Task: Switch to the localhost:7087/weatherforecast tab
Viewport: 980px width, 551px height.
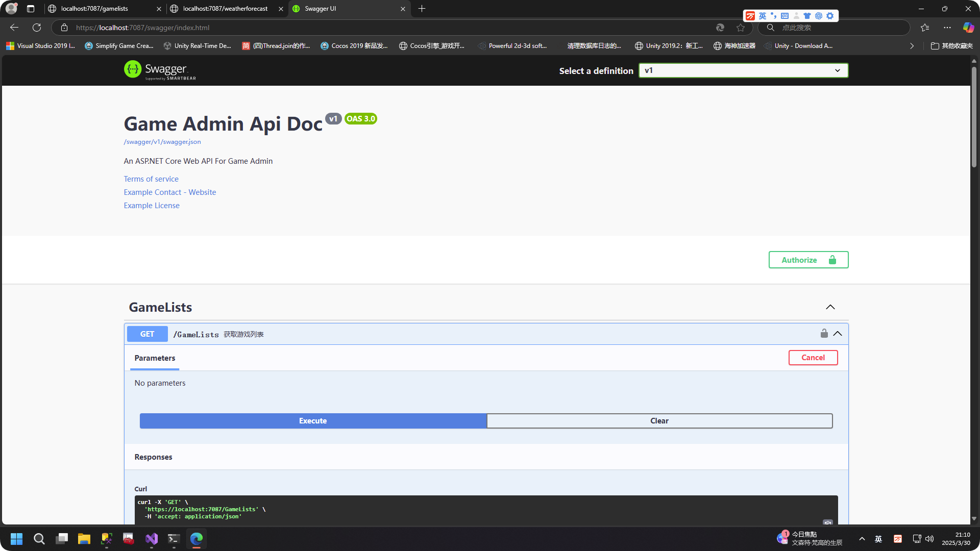Action: [x=225, y=9]
